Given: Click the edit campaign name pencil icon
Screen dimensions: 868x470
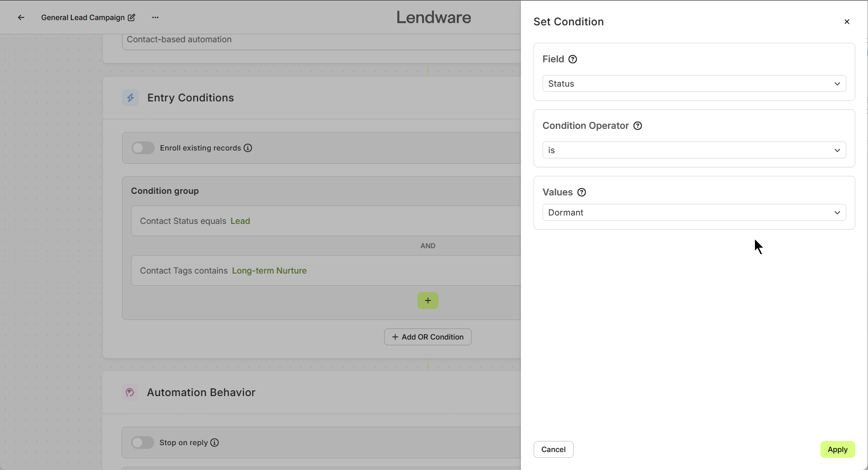Looking at the screenshot, I should [x=132, y=17].
